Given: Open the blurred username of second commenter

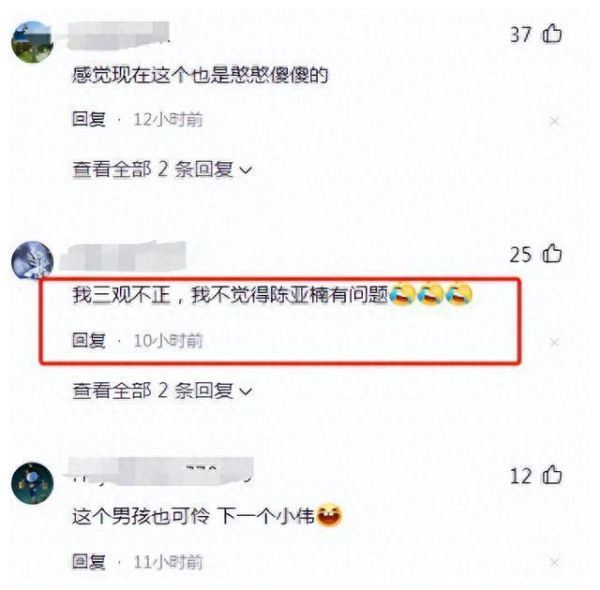Looking at the screenshot, I should click(x=123, y=256).
